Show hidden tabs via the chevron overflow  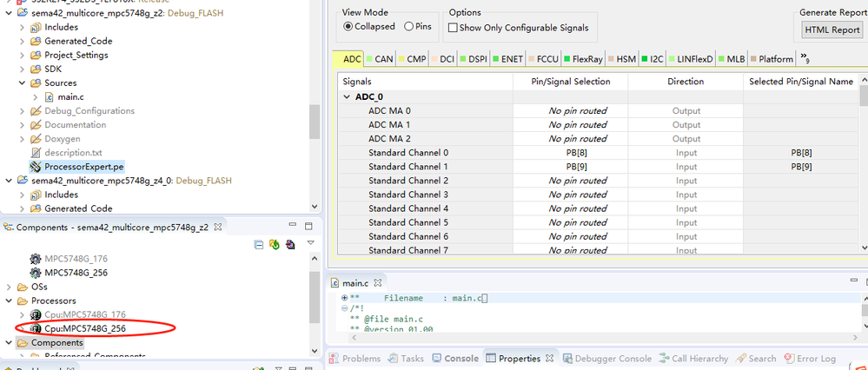pos(805,58)
